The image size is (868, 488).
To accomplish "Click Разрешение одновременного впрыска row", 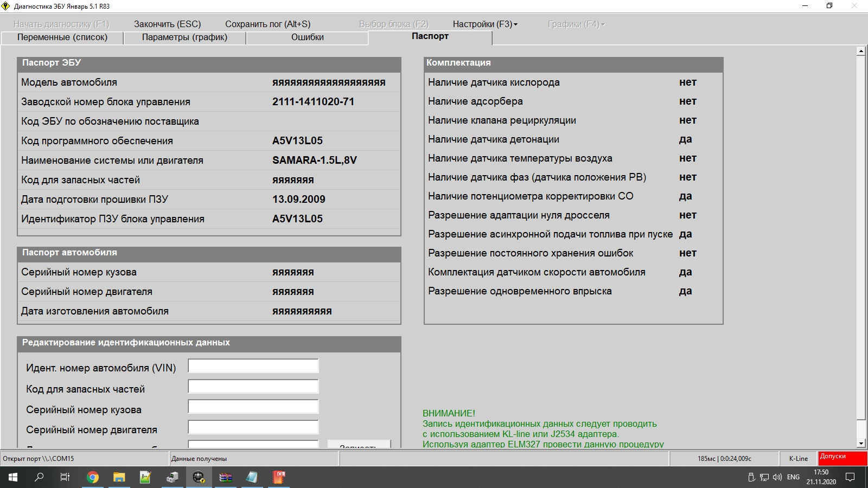I will pyautogui.click(x=573, y=291).
